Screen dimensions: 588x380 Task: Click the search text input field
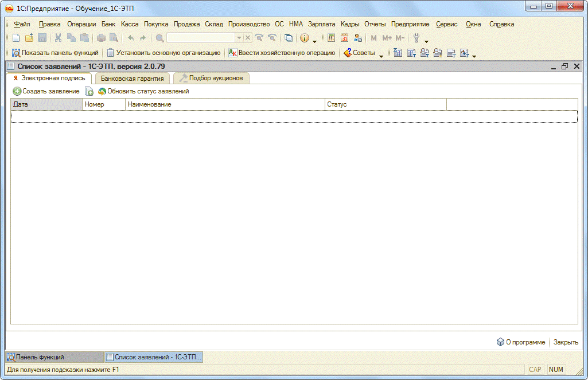201,38
